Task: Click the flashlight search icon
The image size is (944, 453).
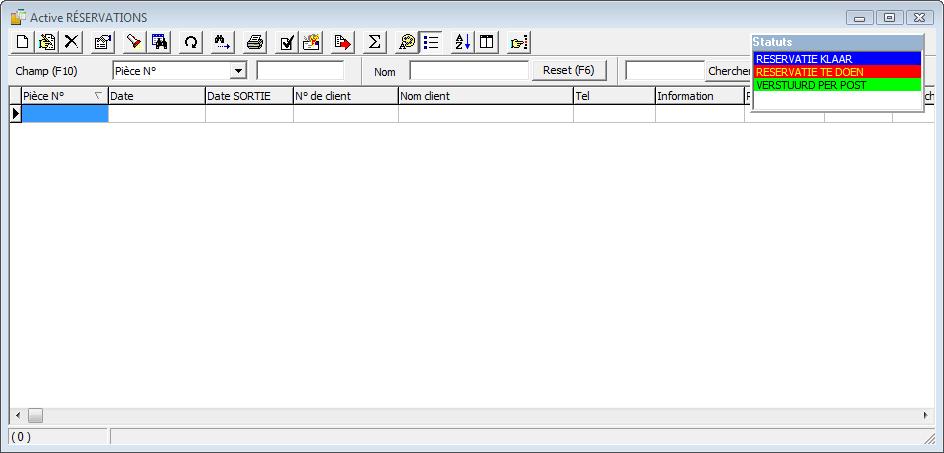Action: tap(135, 42)
